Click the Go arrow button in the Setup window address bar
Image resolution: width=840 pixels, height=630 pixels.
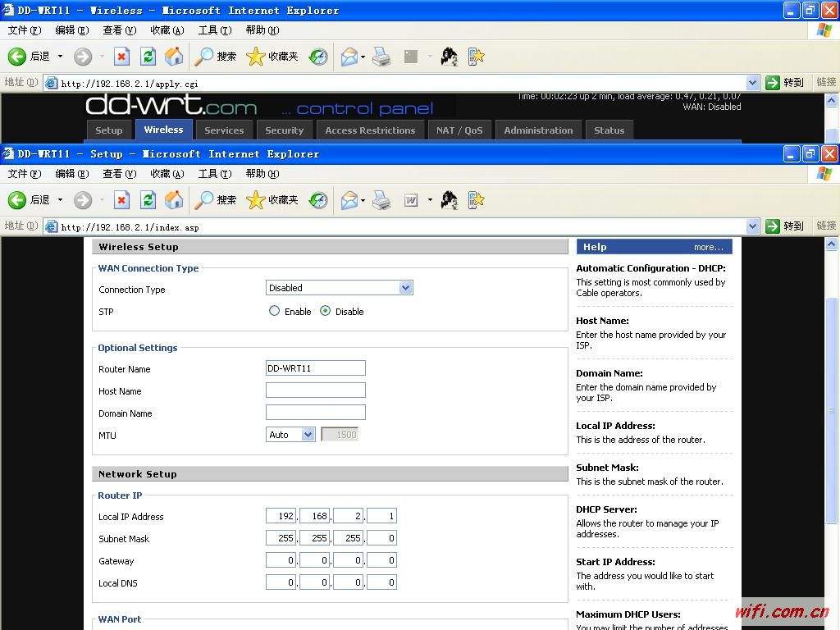pos(773,226)
